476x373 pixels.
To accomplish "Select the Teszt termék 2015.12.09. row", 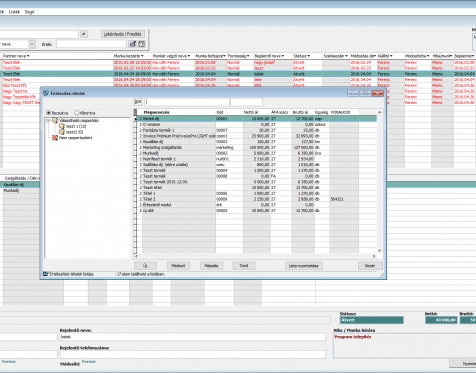I will point(256,182).
